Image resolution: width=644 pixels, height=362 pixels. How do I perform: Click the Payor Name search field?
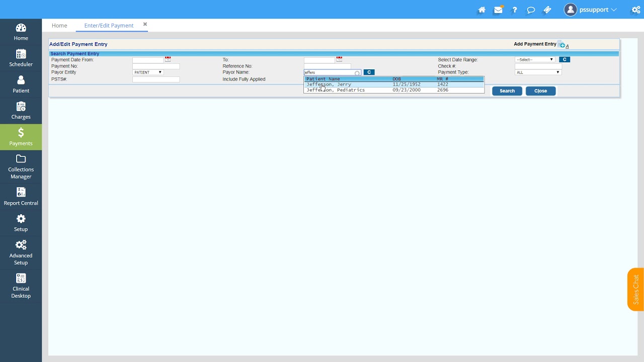tap(332, 72)
